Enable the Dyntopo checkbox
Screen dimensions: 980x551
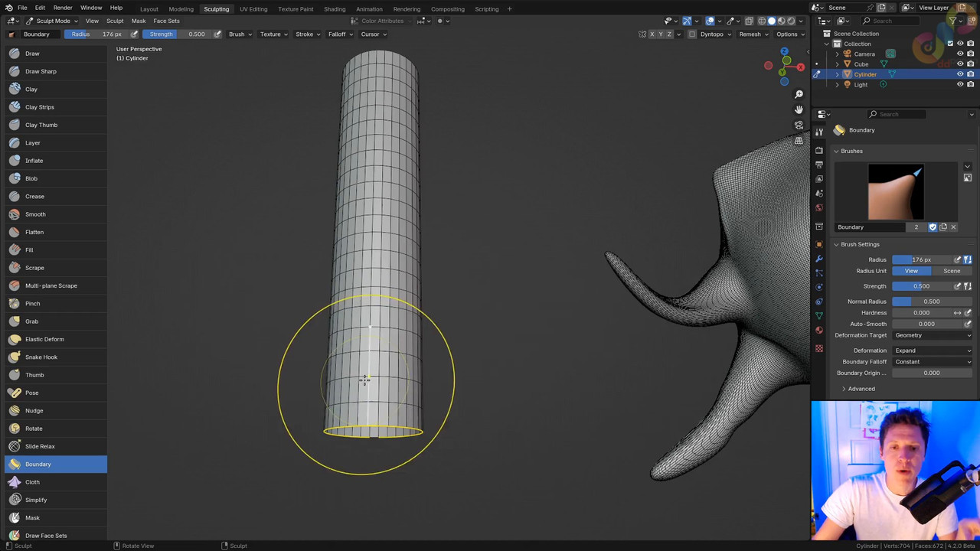point(692,34)
